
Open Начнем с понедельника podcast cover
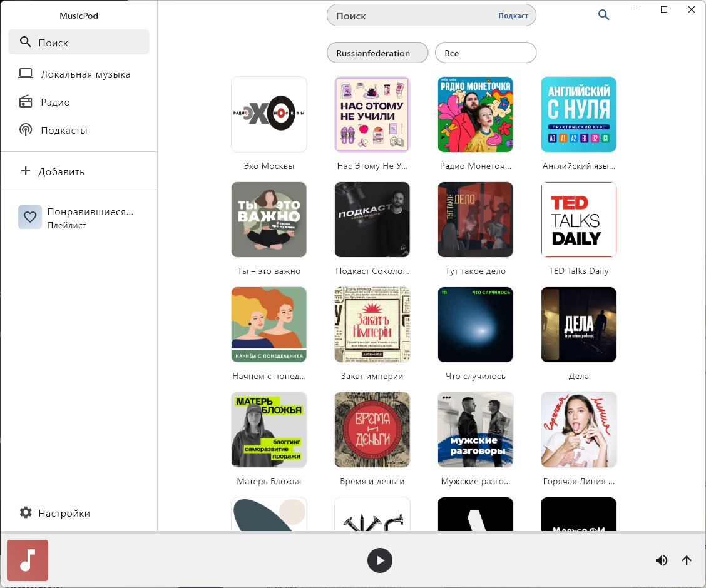(x=269, y=325)
